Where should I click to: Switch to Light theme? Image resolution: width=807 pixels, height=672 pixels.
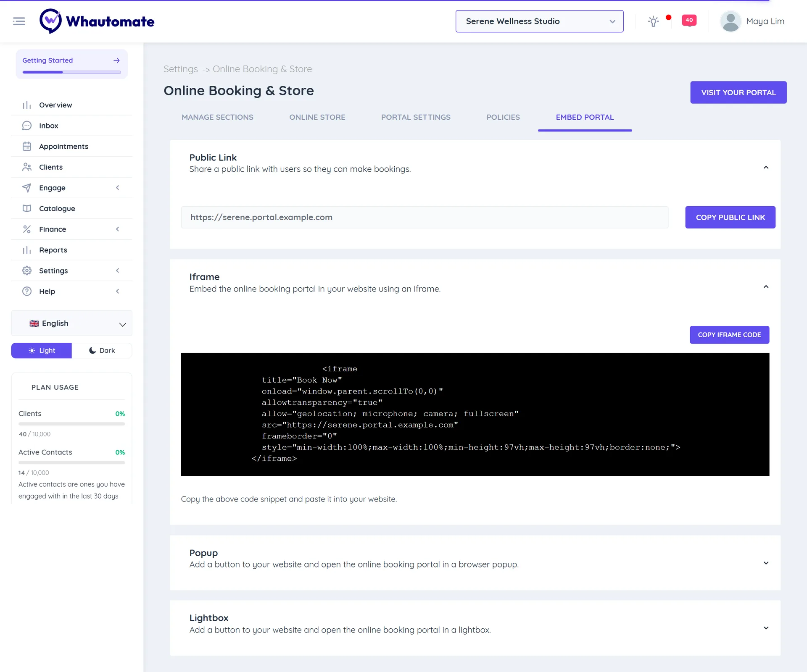pyautogui.click(x=42, y=350)
